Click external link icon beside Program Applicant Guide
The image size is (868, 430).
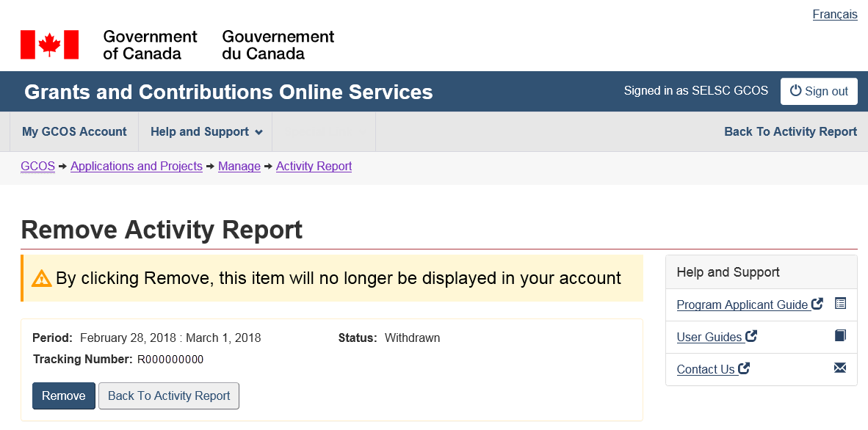click(817, 304)
